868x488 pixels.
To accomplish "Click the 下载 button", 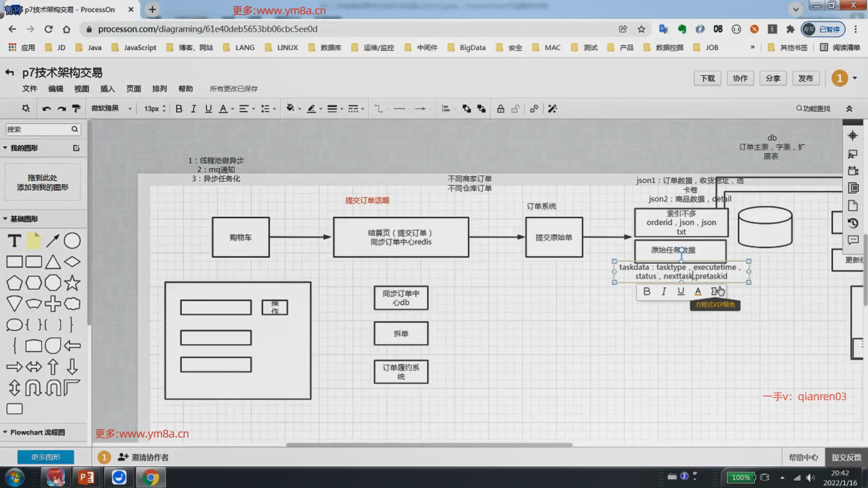I will tap(707, 78).
